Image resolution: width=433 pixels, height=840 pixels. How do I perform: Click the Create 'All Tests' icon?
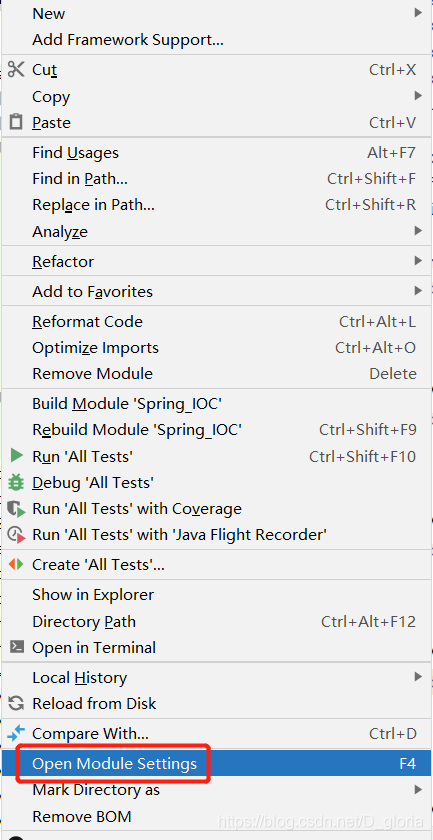[16, 565]
